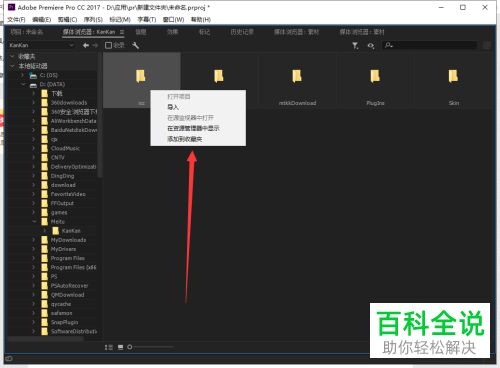Switch to list view icon at bottom

point(109,347)
